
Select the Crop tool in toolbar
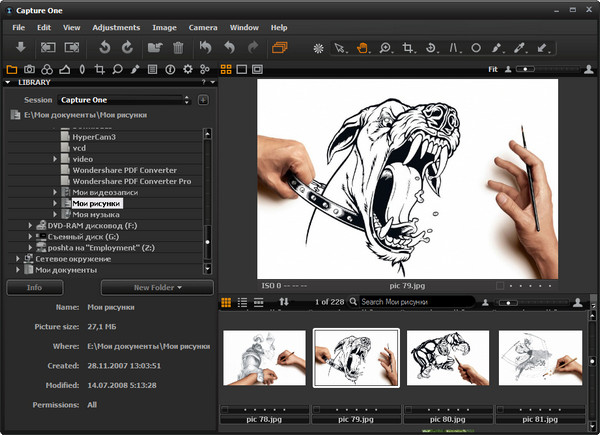pyautogui.click(x=408, y=47)
